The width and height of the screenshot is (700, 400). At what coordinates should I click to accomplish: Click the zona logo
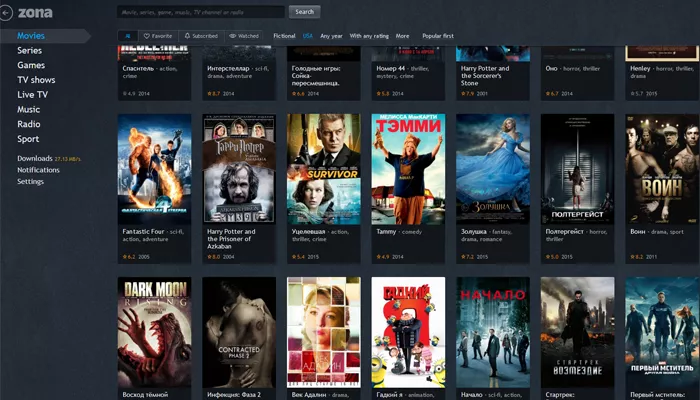35,13
